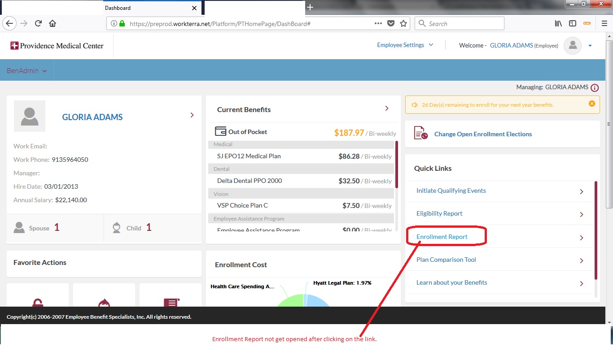Screen dimensions: 613x364
Task: Bookmark this page with the star icon
Action: click(x=403, y=24)
